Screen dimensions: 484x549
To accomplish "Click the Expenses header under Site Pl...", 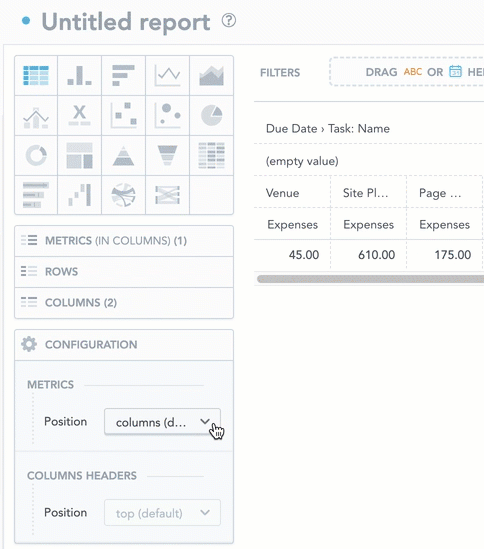I will 368,224.
